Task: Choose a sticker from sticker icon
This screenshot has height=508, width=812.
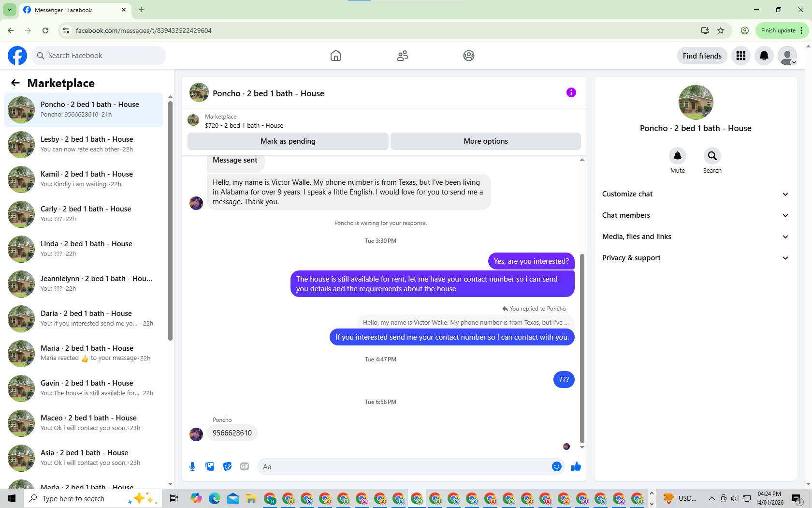Action: click(227, 466)
